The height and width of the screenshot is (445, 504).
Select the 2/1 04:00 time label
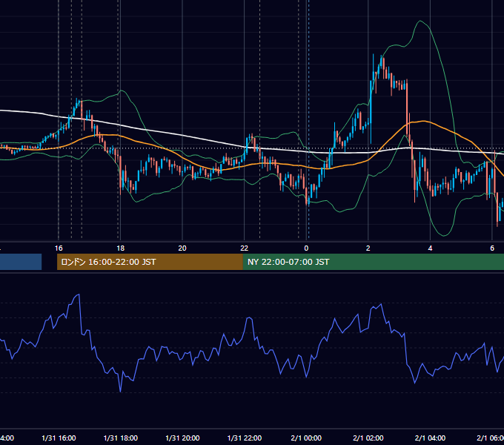(x=430, y=438)
